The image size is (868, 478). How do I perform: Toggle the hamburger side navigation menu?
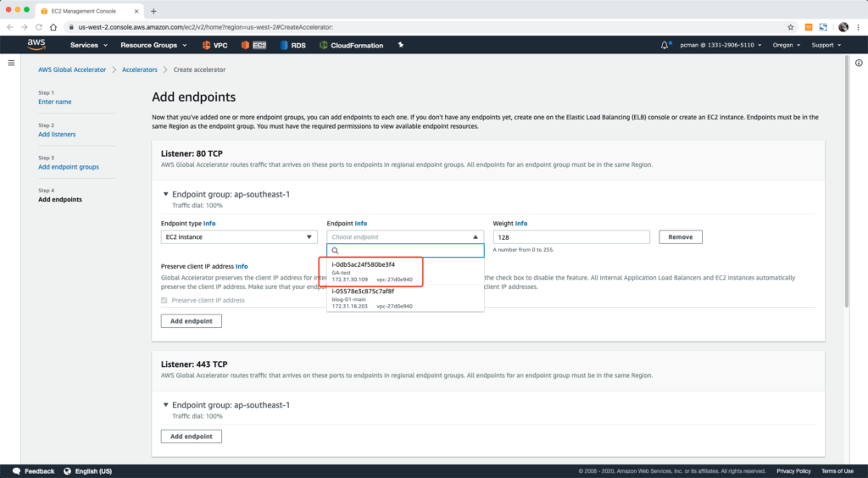pos(12,63)
